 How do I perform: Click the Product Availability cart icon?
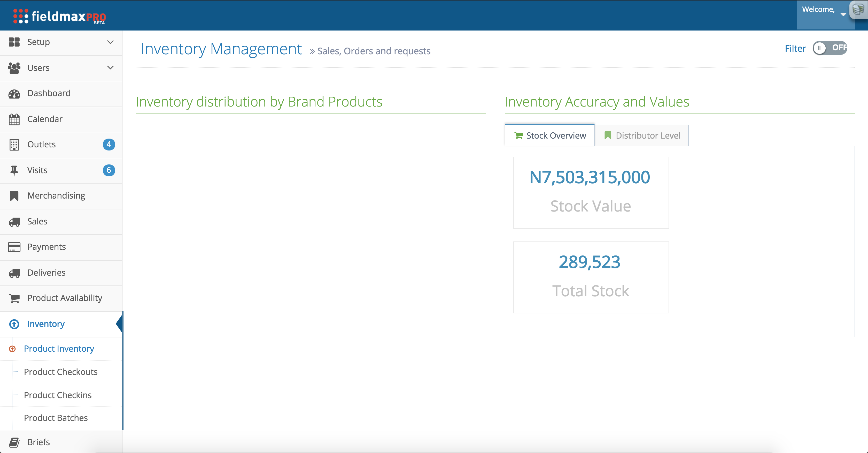(x=14, y=298)
